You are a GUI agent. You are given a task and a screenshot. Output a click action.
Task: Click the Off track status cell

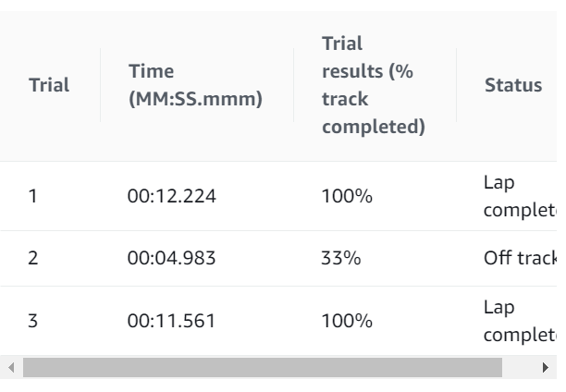520,258
